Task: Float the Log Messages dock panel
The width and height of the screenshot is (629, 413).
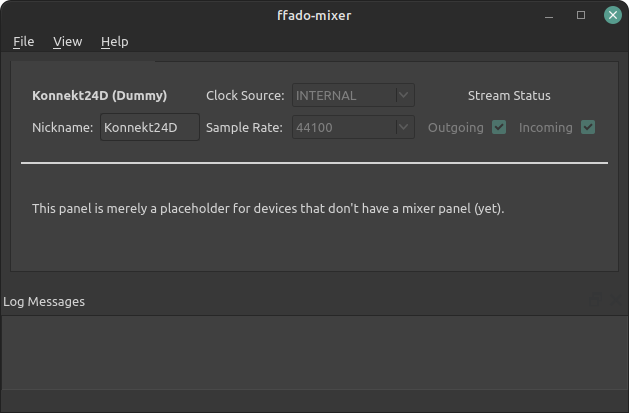Action: click(x=597, y=301)
